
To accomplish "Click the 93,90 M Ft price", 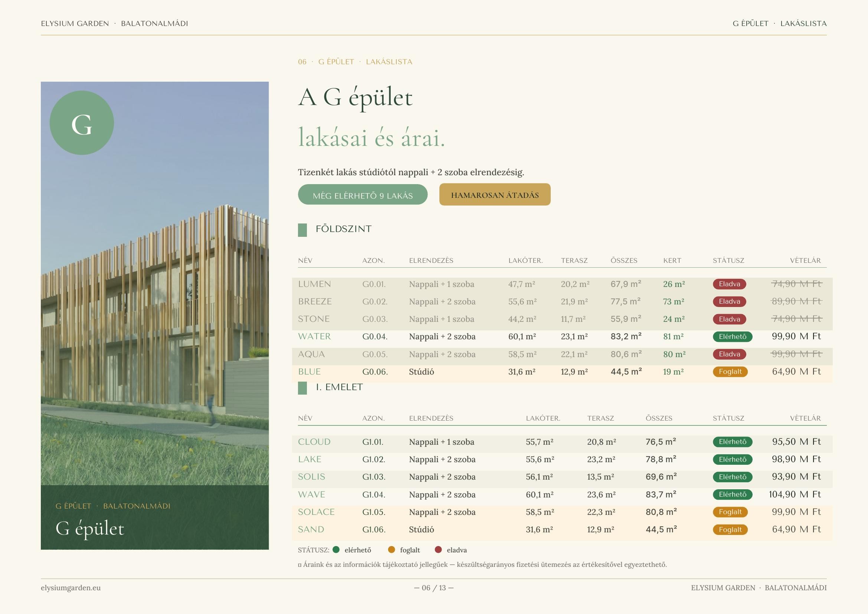I will coord(796,476).
